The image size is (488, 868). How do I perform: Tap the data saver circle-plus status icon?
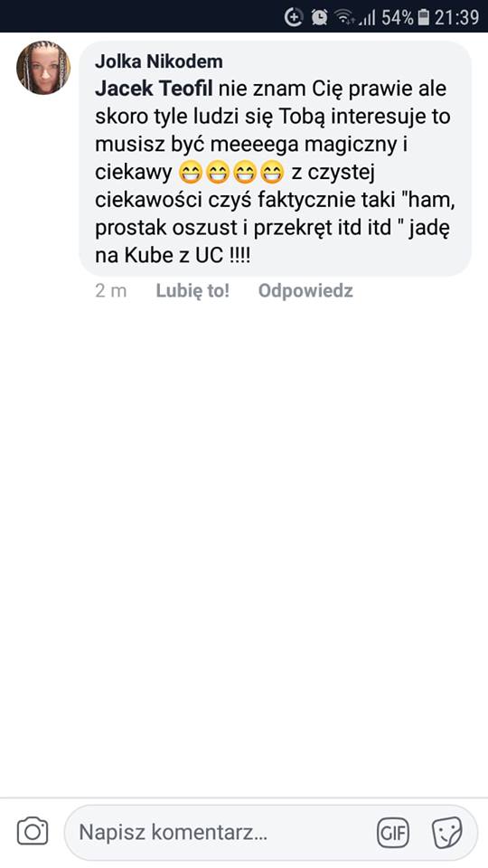(x=294, y=17)
